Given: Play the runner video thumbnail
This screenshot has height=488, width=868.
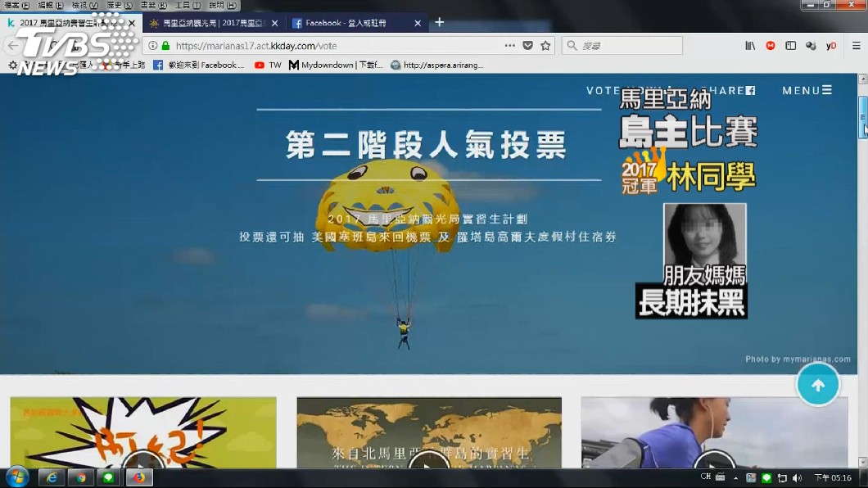Looking at the screenshot, I should (x=714, y=432).
